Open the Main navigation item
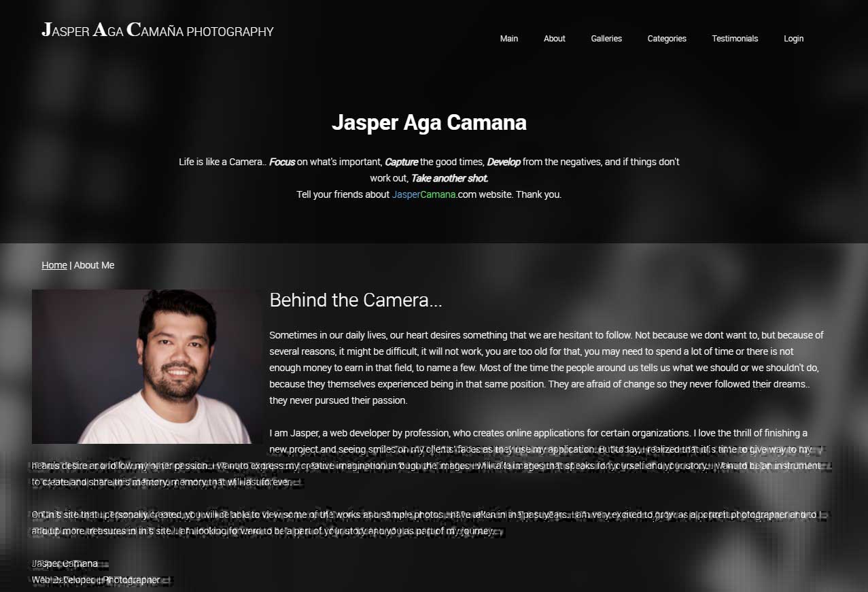 (x=508, y=39)
